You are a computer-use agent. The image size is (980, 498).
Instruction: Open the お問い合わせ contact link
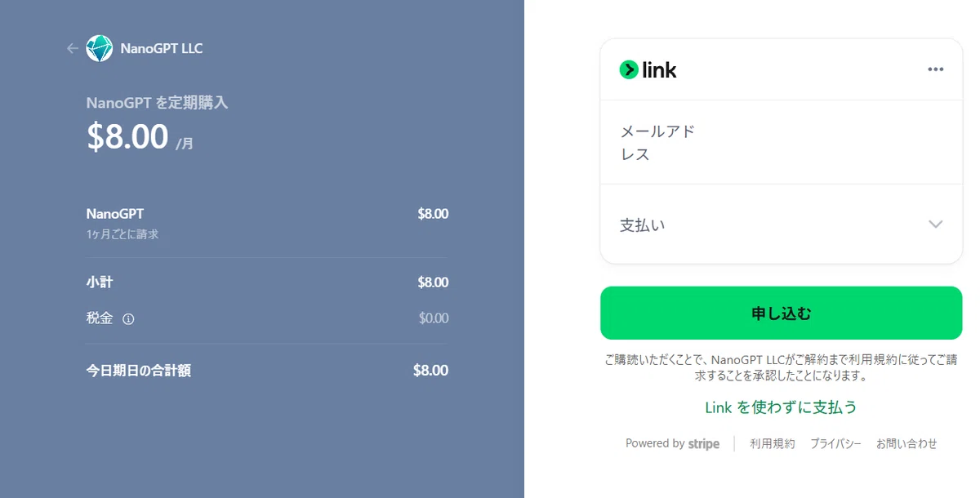click(x=906, y=444)
